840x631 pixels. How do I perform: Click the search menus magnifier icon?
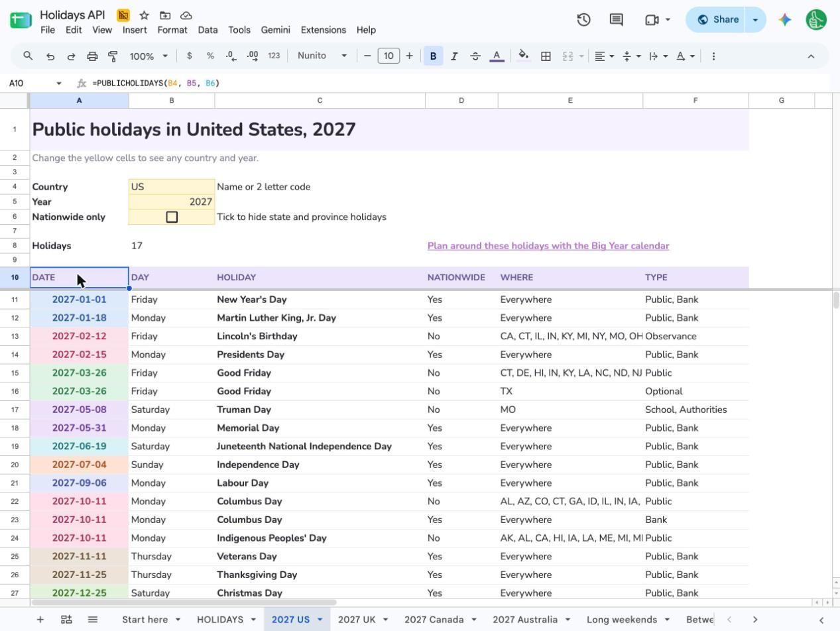[x=28, y=56]
